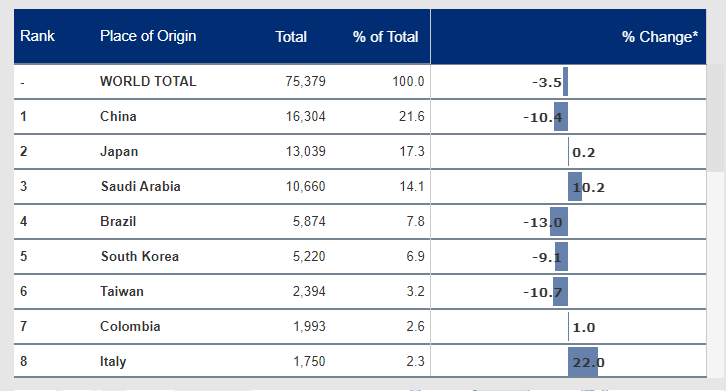Click Brazil in the origin column
This screenshot has width=726, height=391.
[x=118, y=221]
